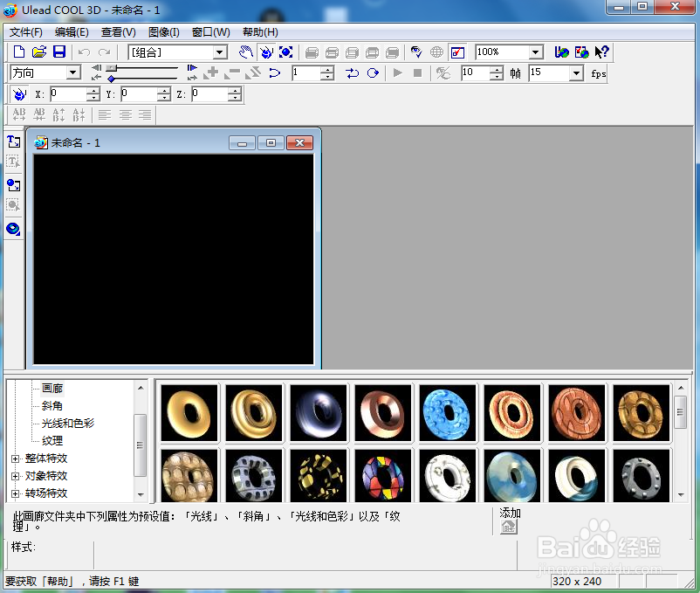
Task: Select the Edit text tool in sidebar
Action: coord(13,162)
